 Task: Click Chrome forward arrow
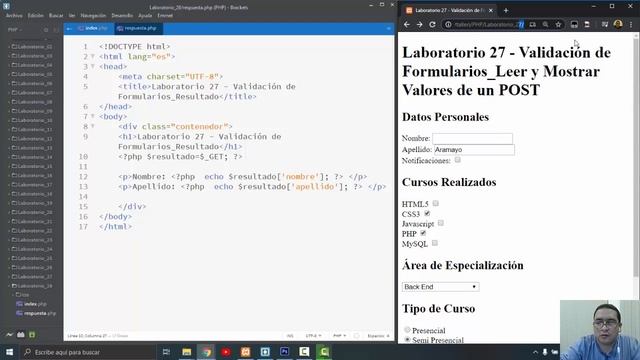point(420,24)
